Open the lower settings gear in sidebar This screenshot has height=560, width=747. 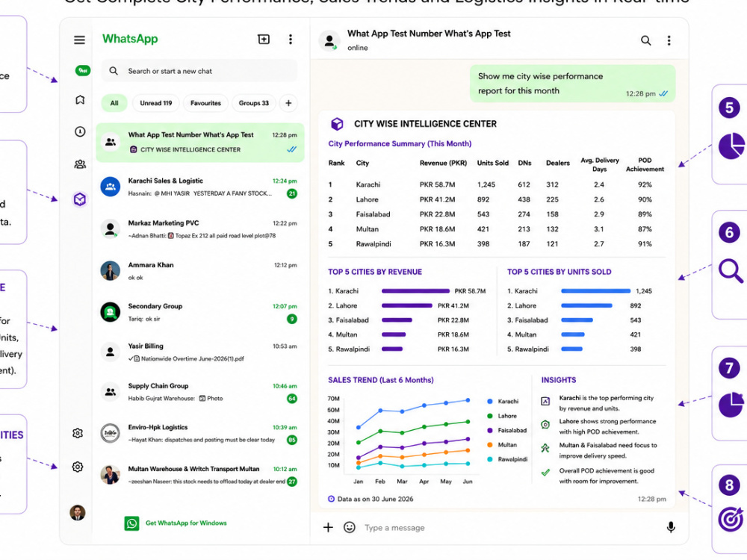(x=78, y=467)
